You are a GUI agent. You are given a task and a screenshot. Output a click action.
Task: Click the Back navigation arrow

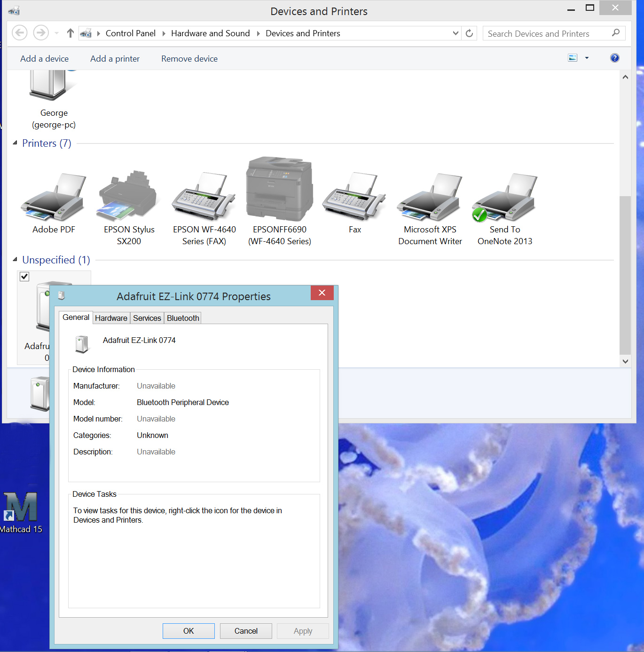pyautogui.click(x=19, y=32)
